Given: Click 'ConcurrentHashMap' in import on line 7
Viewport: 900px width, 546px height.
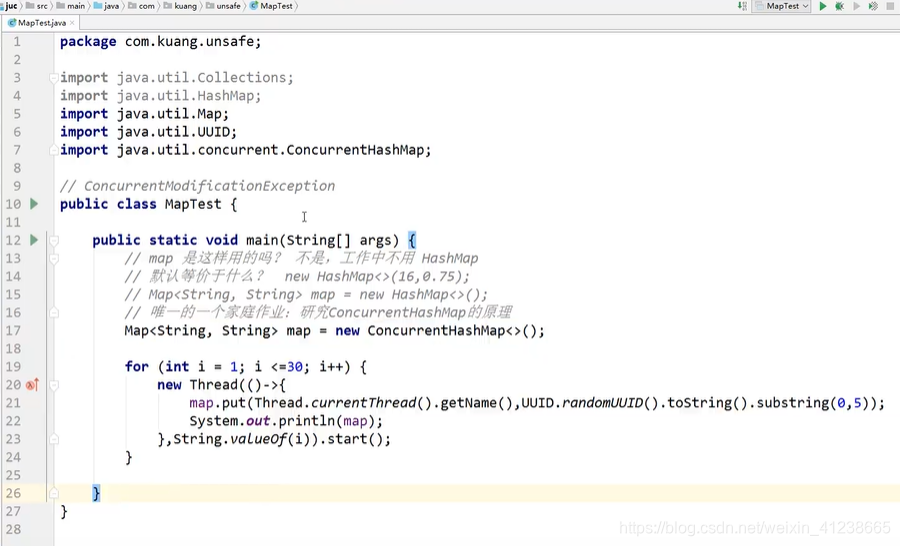Looking at the screenshot, I should (355, 150).
